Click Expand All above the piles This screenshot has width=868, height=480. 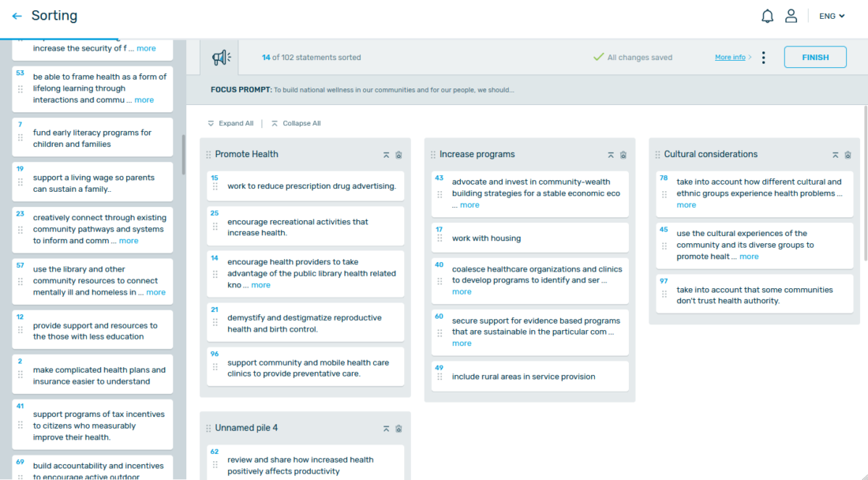click(230, 123)
